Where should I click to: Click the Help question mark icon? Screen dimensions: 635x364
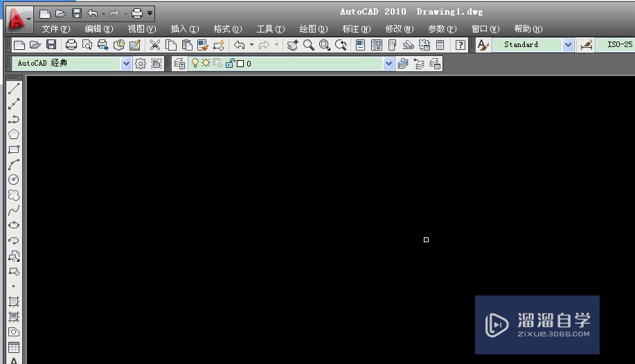460,45
